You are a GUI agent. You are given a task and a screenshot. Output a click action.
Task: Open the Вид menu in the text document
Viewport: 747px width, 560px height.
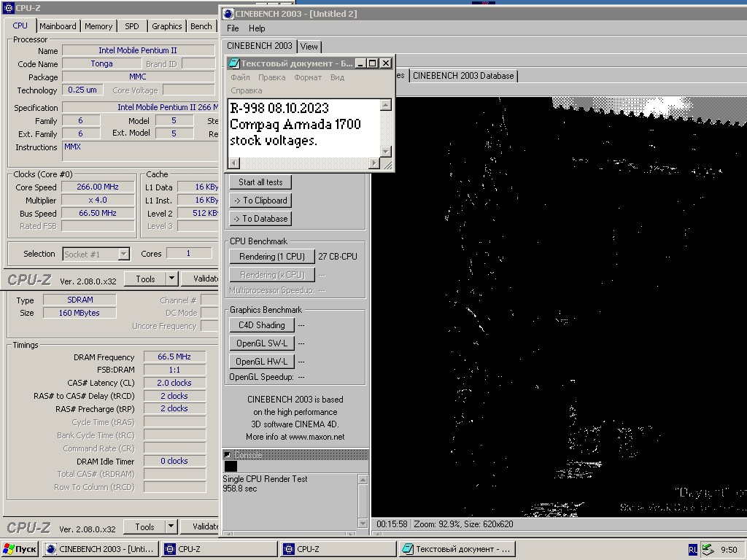[x=337, y=77]
